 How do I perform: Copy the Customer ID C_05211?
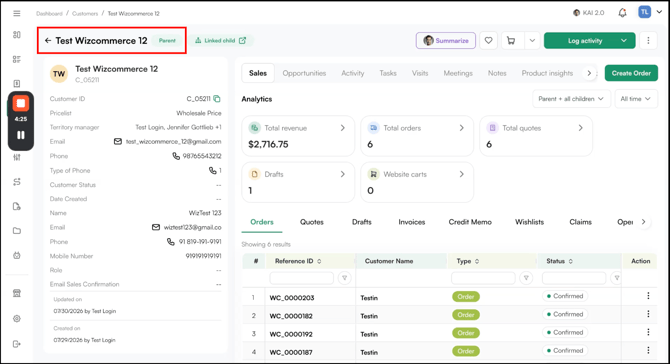pos(217,99)
